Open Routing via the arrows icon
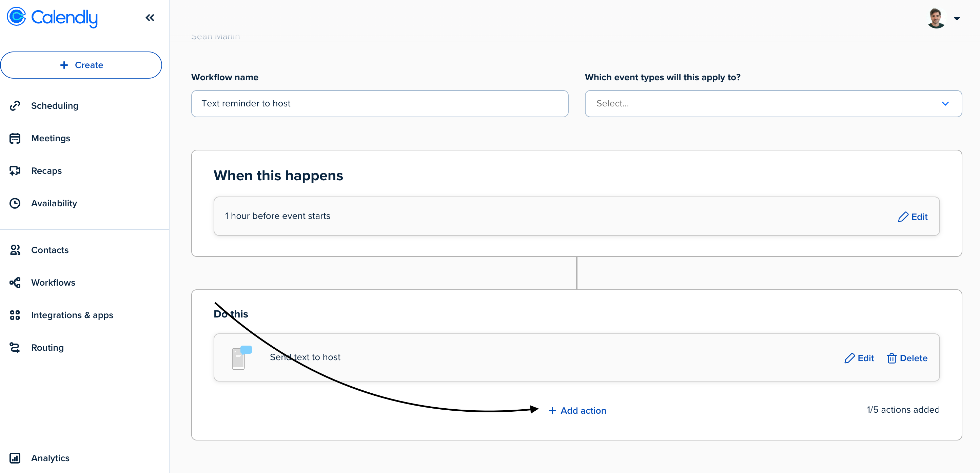Screen dimensions: 980x473 (15, 348)
